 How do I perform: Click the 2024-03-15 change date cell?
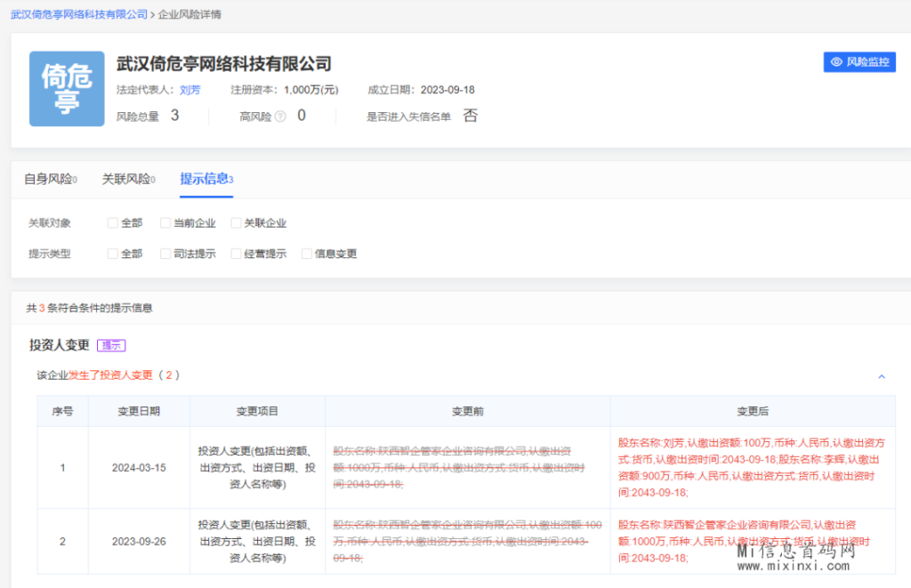(x=139, y=468)
